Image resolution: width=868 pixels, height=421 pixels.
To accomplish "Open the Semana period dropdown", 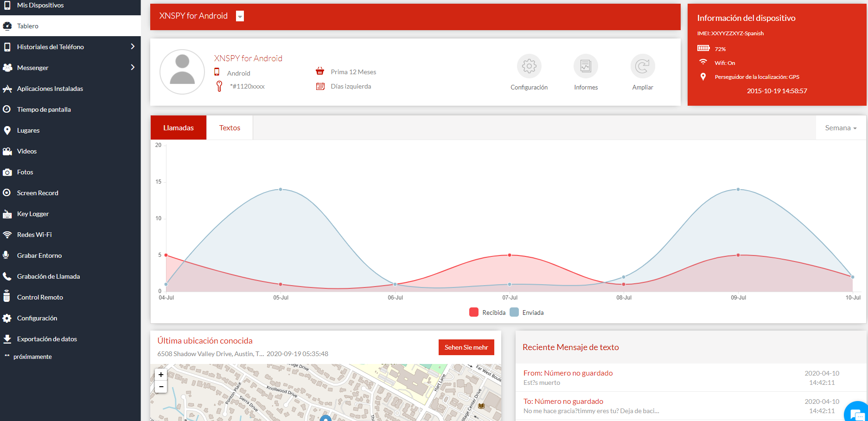I will (x=841, y=128).
